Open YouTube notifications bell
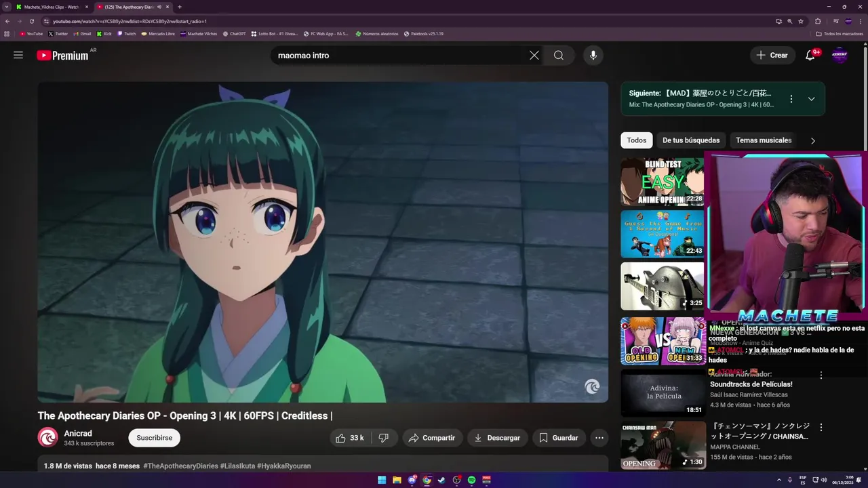The height and width of the screenshot is (488, 868). coord(810,56)
